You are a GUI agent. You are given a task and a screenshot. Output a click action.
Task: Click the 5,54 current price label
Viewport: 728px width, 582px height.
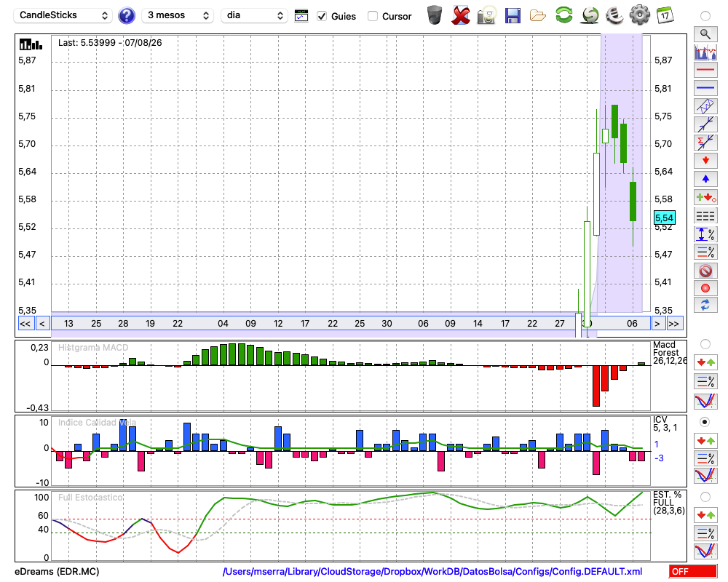(664, 218)
